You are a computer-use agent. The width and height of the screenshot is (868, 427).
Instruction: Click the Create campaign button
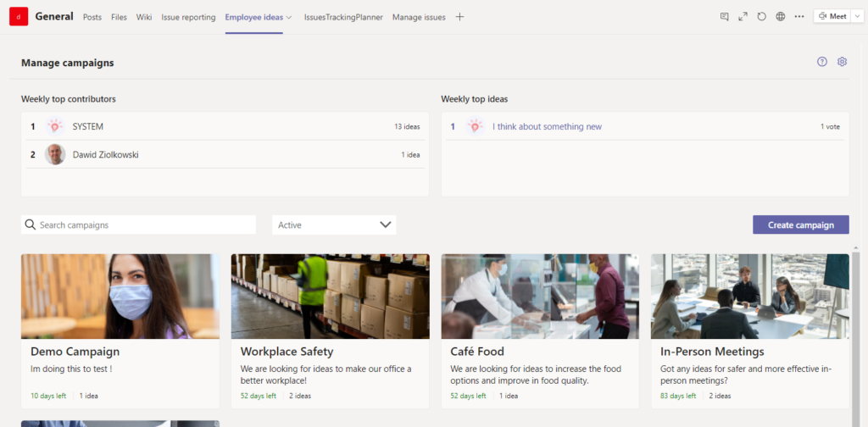[800, 225]
